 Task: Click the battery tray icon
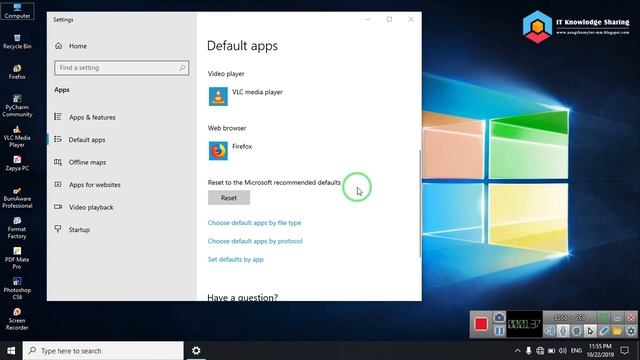[x=551, y=351]
